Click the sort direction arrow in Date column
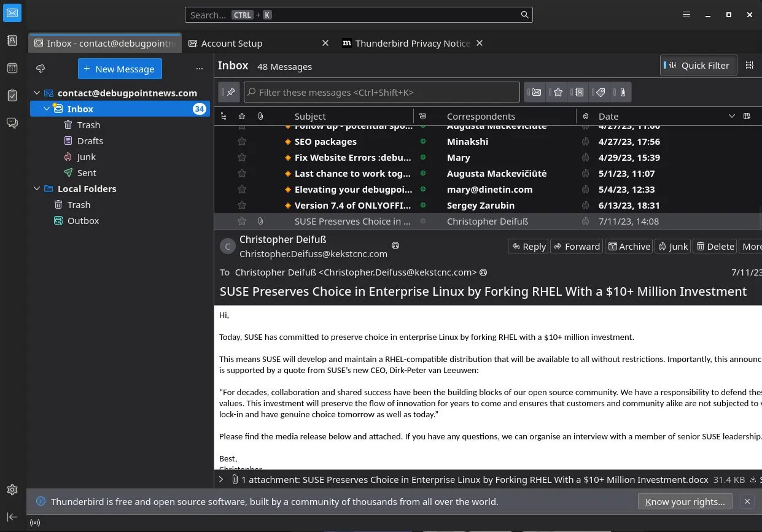The width and height of the screenshot is (762, 532). [x=731, y=116]
